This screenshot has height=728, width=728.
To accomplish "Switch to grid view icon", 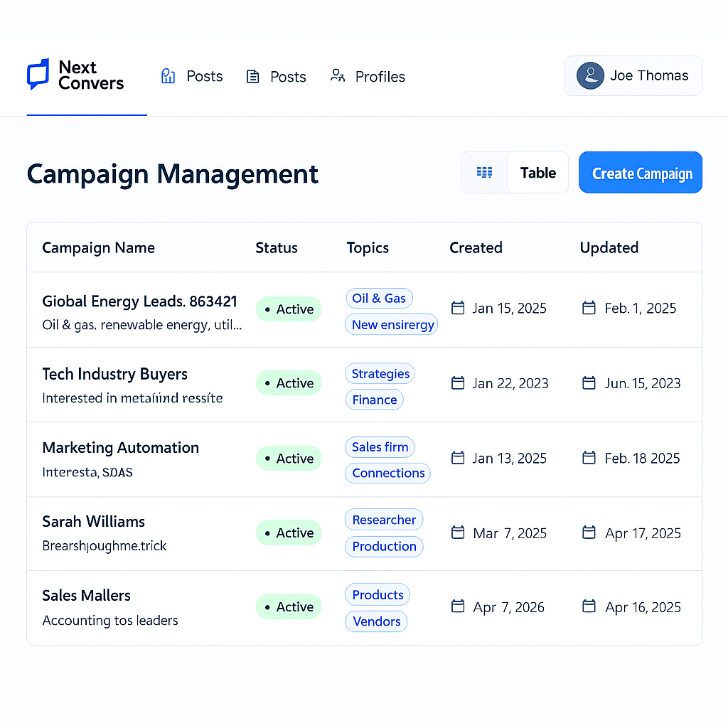I will tap(485, 173).
